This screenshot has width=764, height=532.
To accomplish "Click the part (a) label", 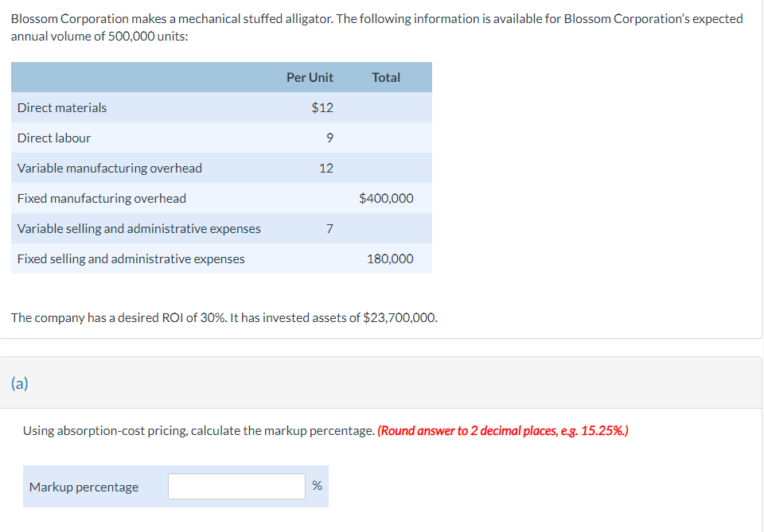I will [x=20, y=383].
